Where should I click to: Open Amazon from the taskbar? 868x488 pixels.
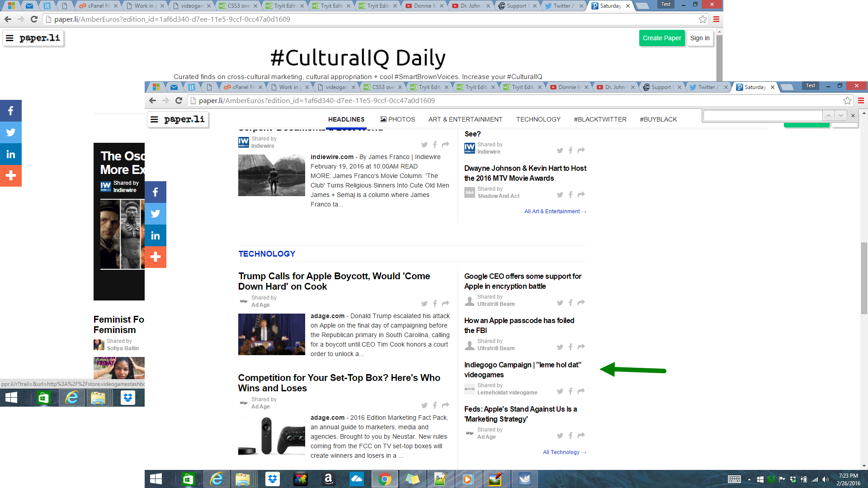tap(329, 479)
